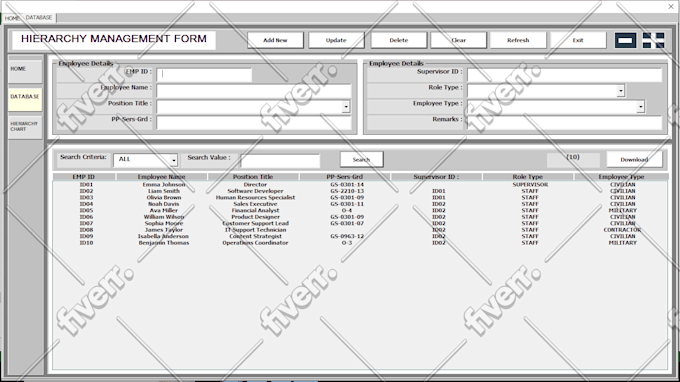Viewport: 680px width, 382px height.
Task: Click the (10) record count label
Action: [x=573, y=157]
